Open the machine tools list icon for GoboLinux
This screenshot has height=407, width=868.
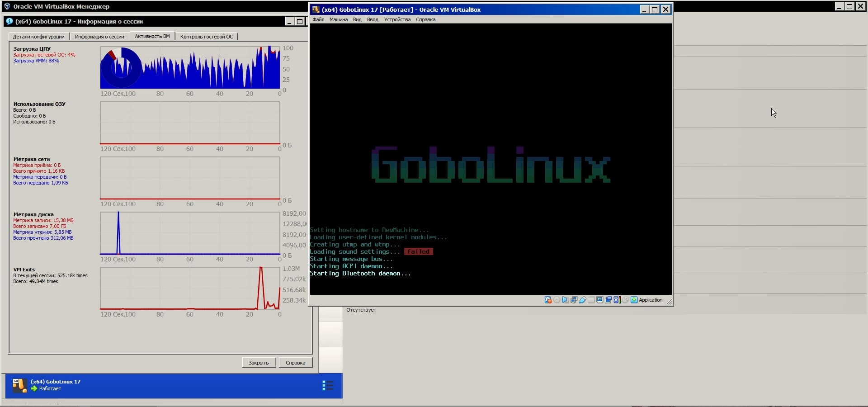(x=328, y=385)
